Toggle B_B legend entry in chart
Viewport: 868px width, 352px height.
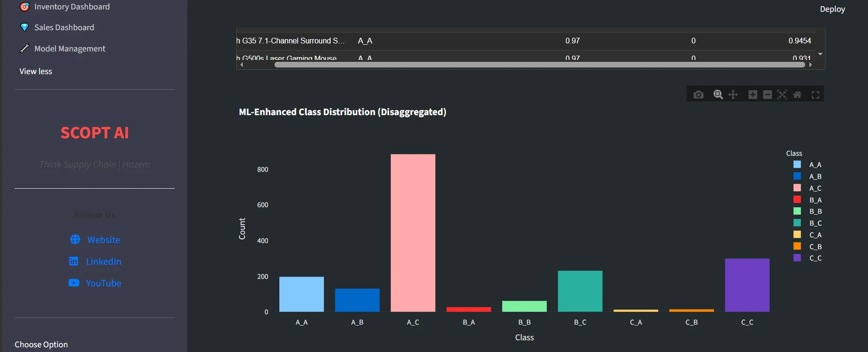[x=808, y=211]
